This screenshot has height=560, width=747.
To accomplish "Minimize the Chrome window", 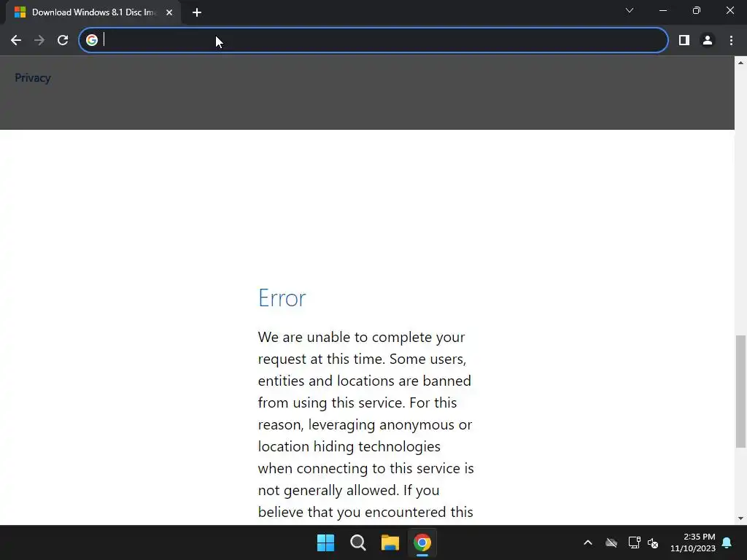I will (x=663, y=10).
